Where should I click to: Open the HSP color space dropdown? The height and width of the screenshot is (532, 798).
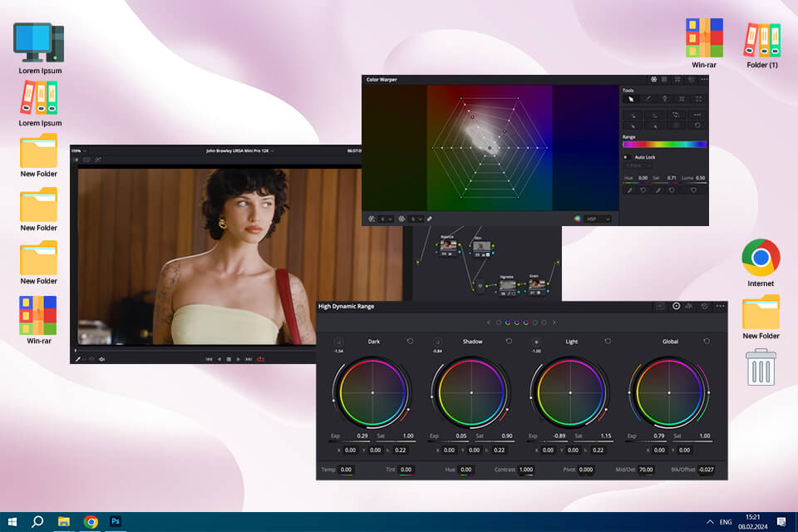click(x=598, y=219)
